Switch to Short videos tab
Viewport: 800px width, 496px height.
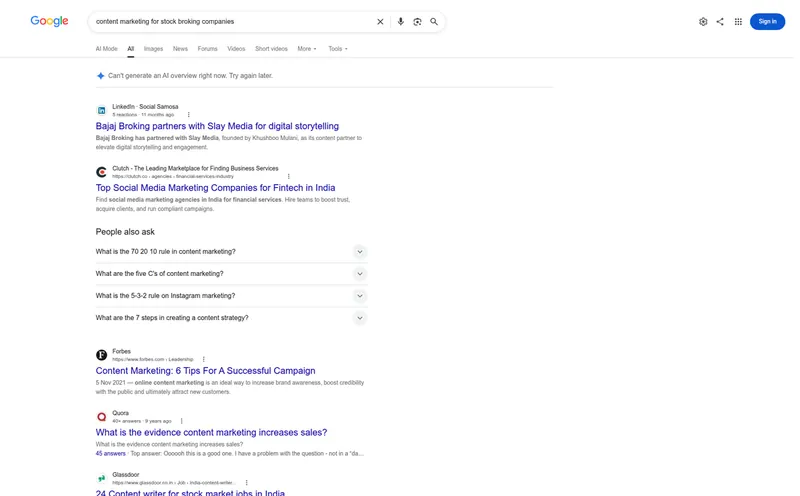pos(271,49)
